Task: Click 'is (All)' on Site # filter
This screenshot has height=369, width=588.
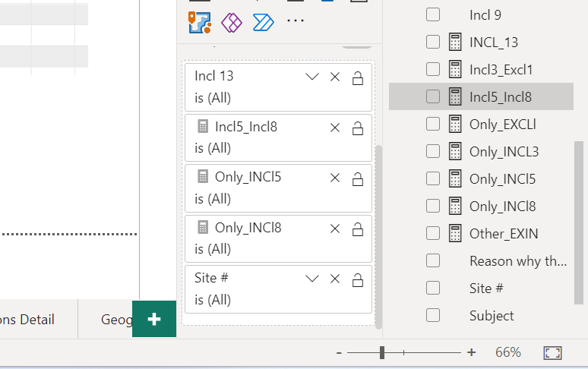Action: [213, 300]
